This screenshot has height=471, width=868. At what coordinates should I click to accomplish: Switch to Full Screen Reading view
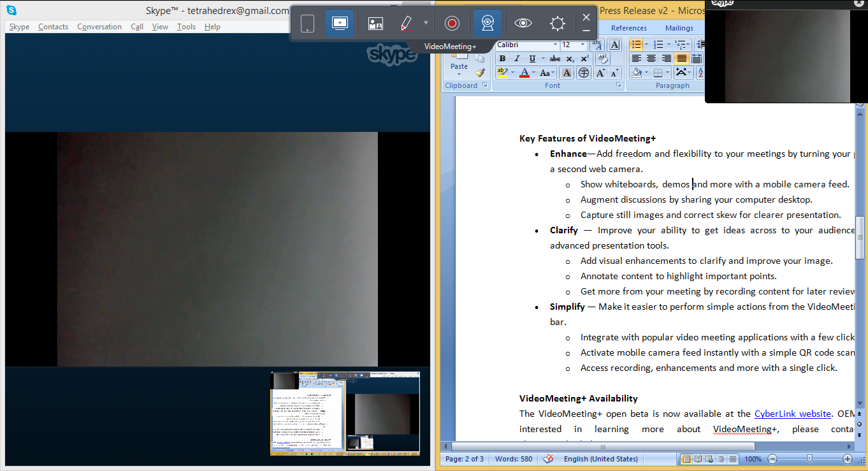pyautogui.click(x=698, y=459)
